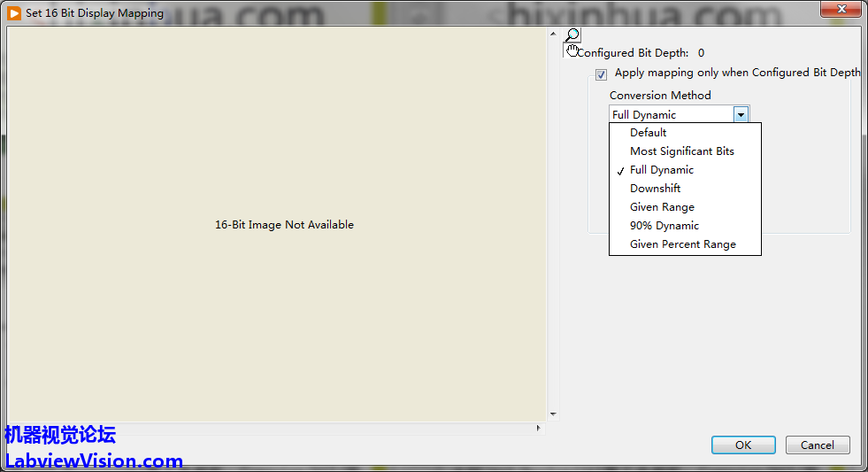Select Downshift from the list
868x472 pixels.
(x=655, y=189)
